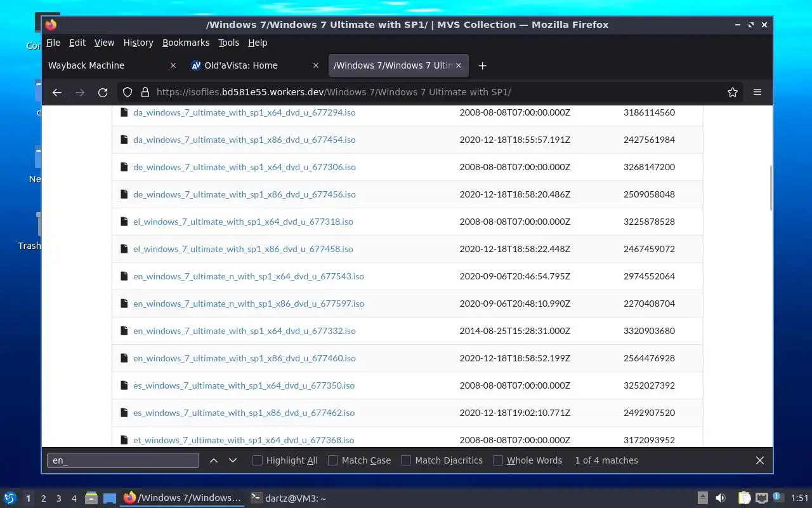The image size is (812, 508).
Task: Click the show desktop taskbar icon
Action: (x=109, y=498)
